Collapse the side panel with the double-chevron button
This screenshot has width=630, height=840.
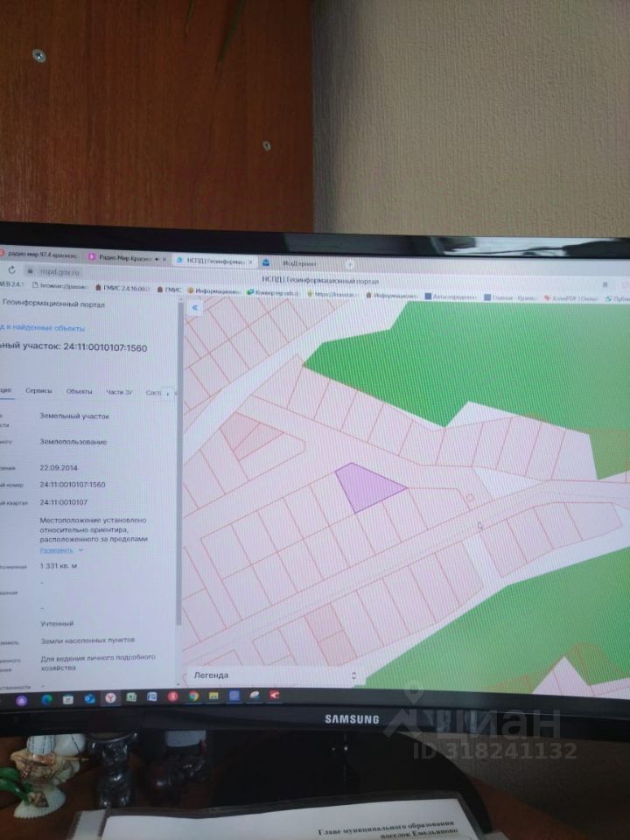195,307
